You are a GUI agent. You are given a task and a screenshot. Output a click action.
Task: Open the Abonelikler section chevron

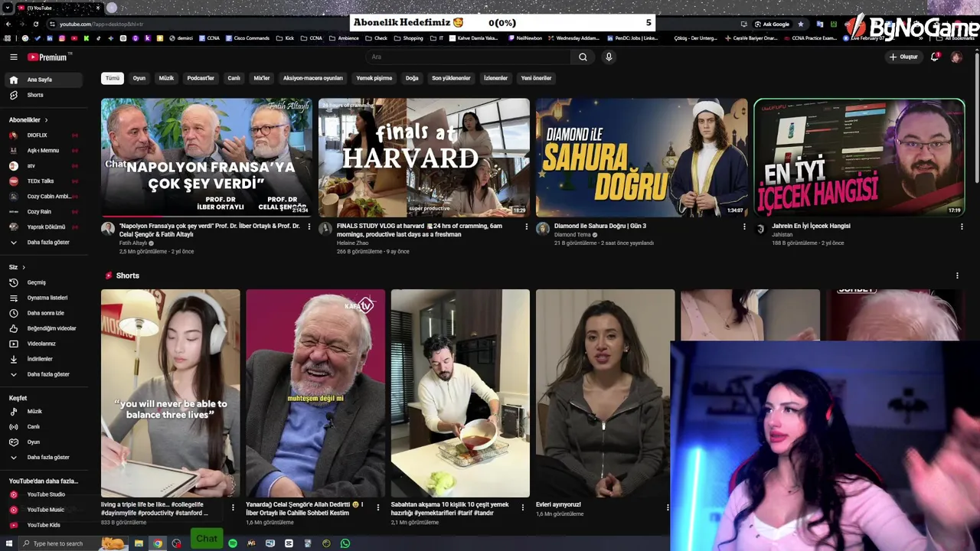tap(46, 120)
